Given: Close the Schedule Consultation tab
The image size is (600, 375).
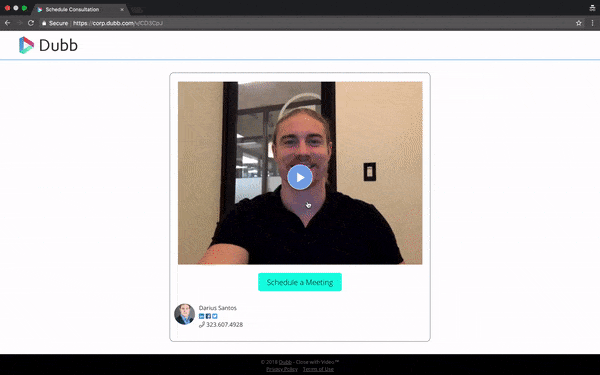Looking at the screenshot, I should click(122, 9).
